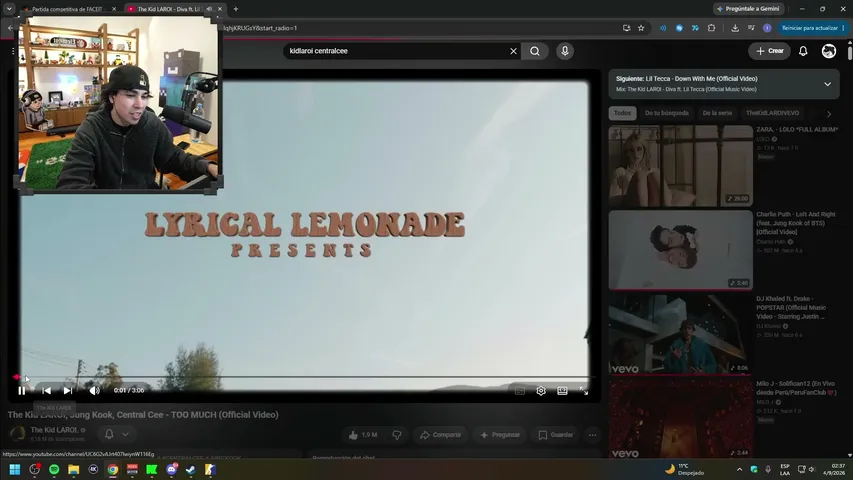
Task: Open The Kid LAROI channel link
Action: tap(54, 430)
